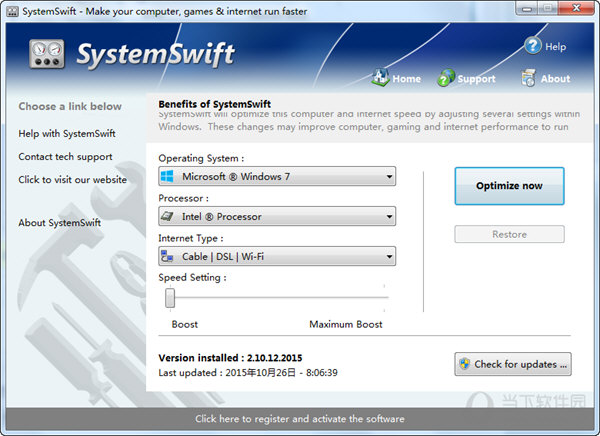Viewport: 600px width, 436px height.
Task: Select the Cable | DSL | Wi-Fi combo box
Action: [277, 256]
